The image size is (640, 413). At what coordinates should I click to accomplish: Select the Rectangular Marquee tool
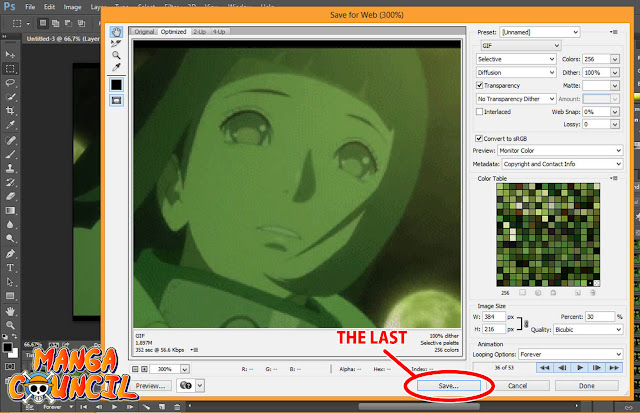(x=10, y=69)
